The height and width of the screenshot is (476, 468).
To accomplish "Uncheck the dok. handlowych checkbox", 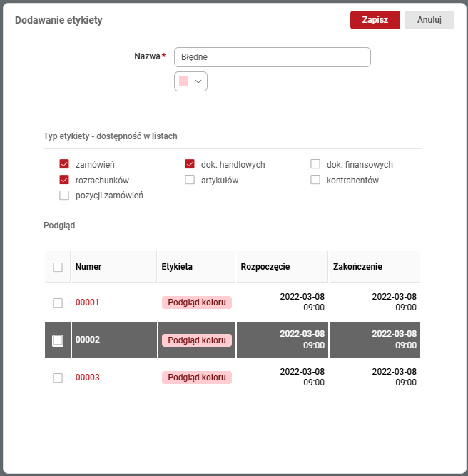I will pos(190,165).
